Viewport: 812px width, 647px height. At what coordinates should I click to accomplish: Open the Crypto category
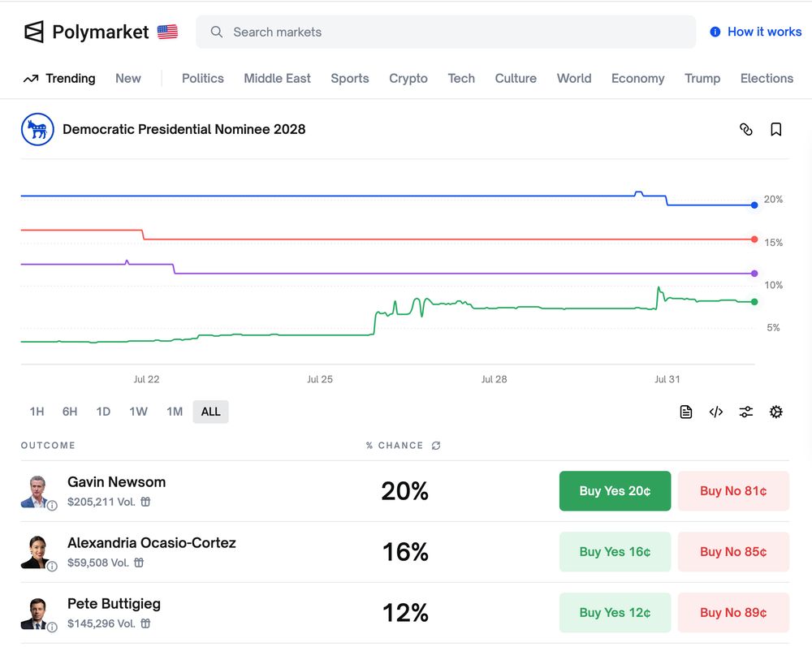pyautogui.click(x=408, y=79)
